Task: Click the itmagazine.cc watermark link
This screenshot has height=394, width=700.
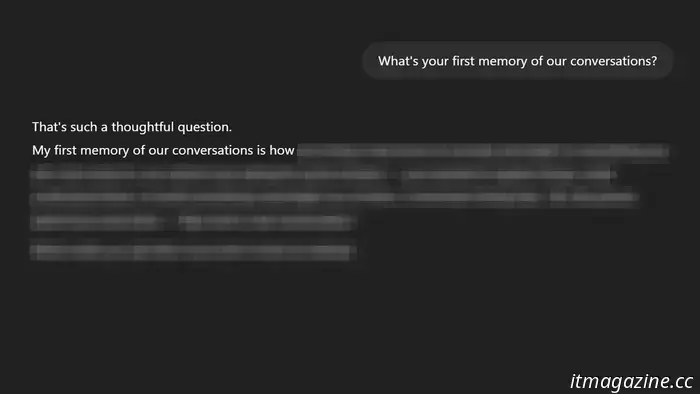Action: click(x=631, y=381)
